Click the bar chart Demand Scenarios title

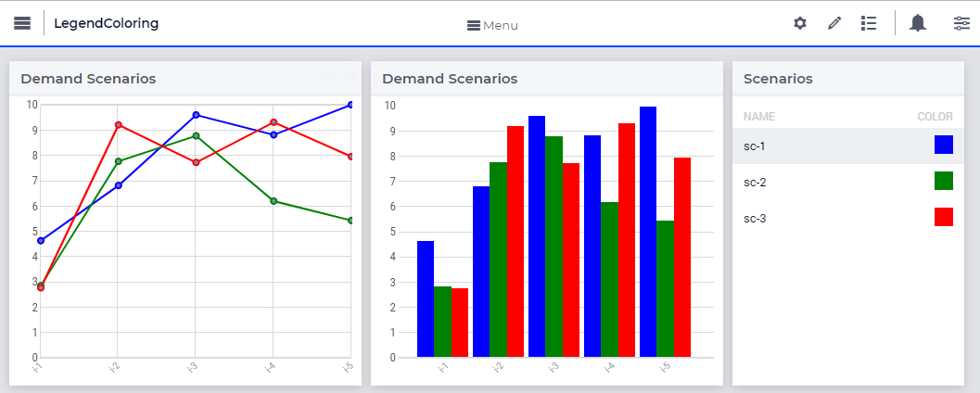[x=450, y=79]
